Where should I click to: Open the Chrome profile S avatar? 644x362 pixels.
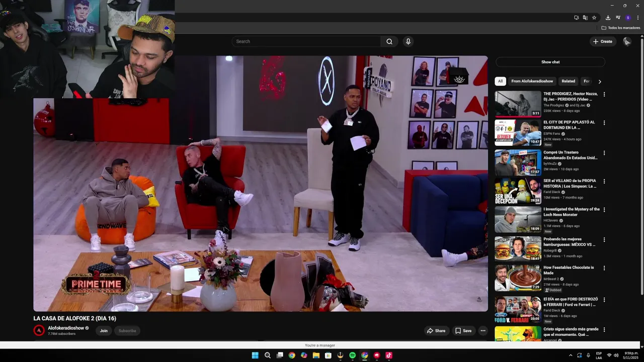(x=628, y=18)
